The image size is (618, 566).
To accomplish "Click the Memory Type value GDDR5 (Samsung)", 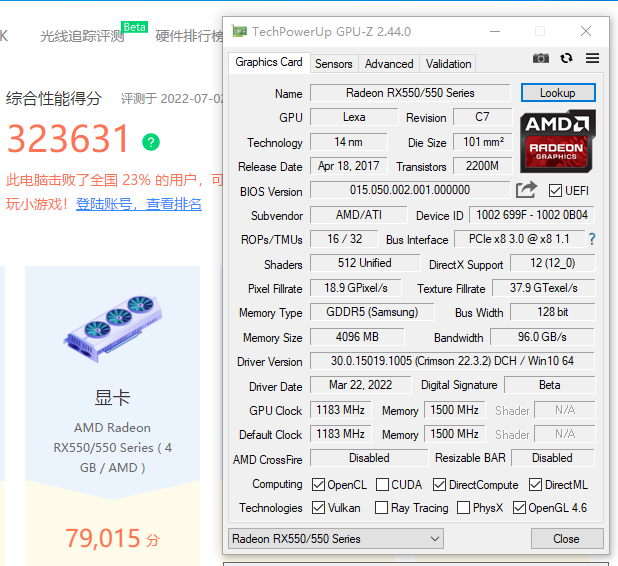I will [x=372, y=312].
